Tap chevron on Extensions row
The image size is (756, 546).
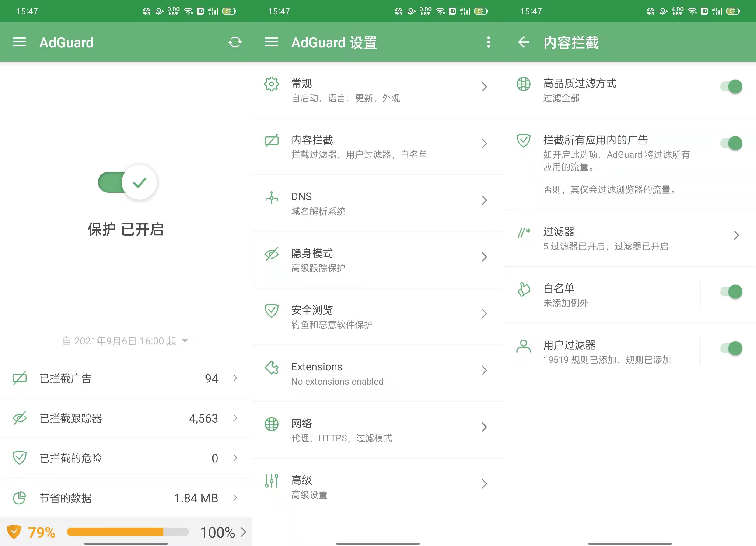click(484, 370)
